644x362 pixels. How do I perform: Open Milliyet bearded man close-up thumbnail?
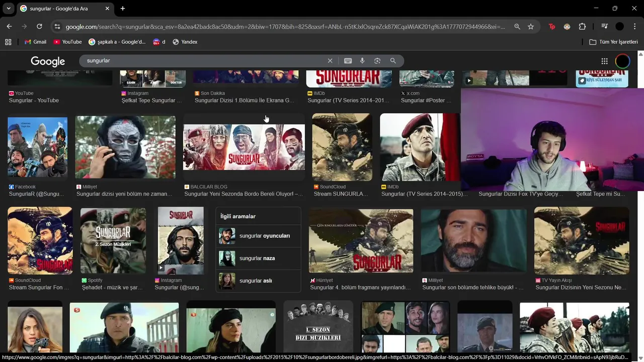(x=474, y=241)
